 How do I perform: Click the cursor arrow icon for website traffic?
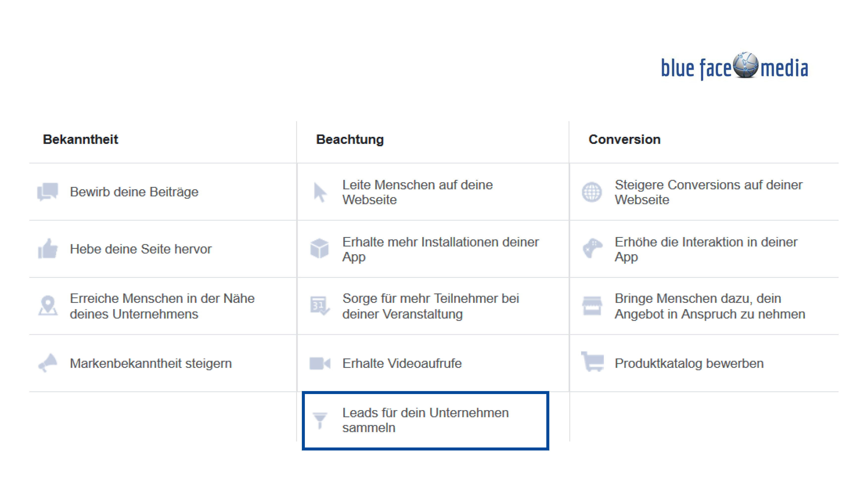(x=320, y=193)
